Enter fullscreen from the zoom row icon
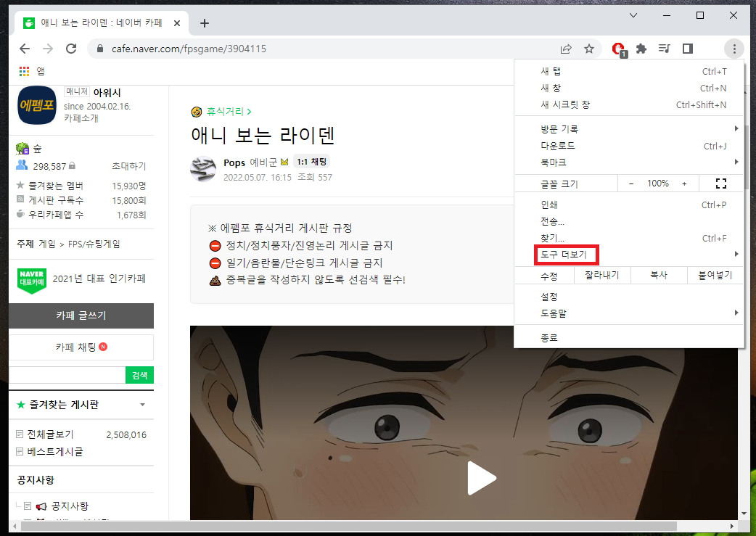The height and width of the screenshot is (536, 756). [x=721, y=184]
